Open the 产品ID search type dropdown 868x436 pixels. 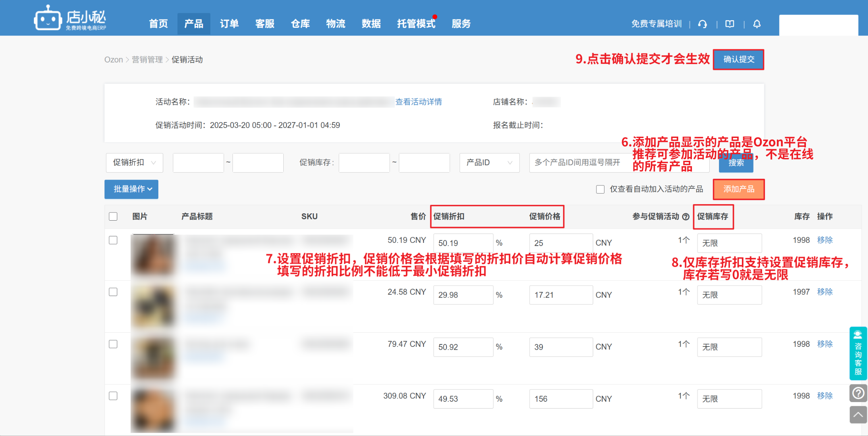point(489,163)
